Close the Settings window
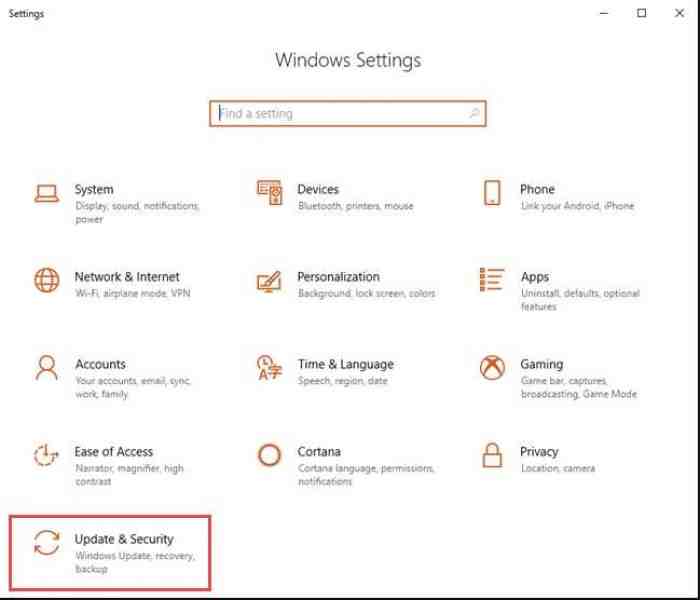Screen dimensions: 700x600 [x=679, y=13]
